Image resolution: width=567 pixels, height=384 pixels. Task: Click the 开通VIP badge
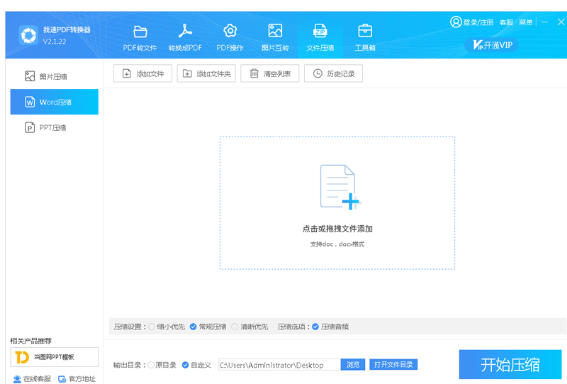[x=493, y=45]
